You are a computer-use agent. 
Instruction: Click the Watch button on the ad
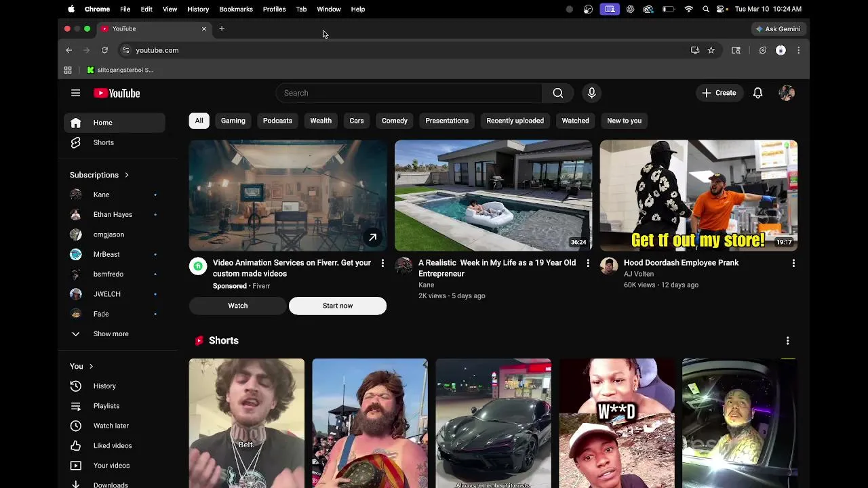(x=238, y=306)
